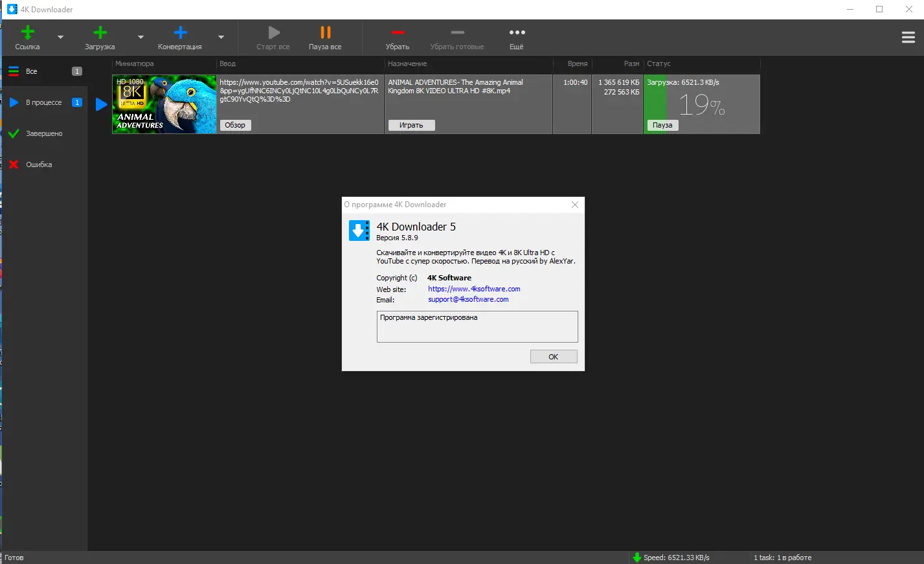Click the ANIMAL ADVENTURES destination file name
The height and width of the screenshot is (564, 924).
(455, 87)
